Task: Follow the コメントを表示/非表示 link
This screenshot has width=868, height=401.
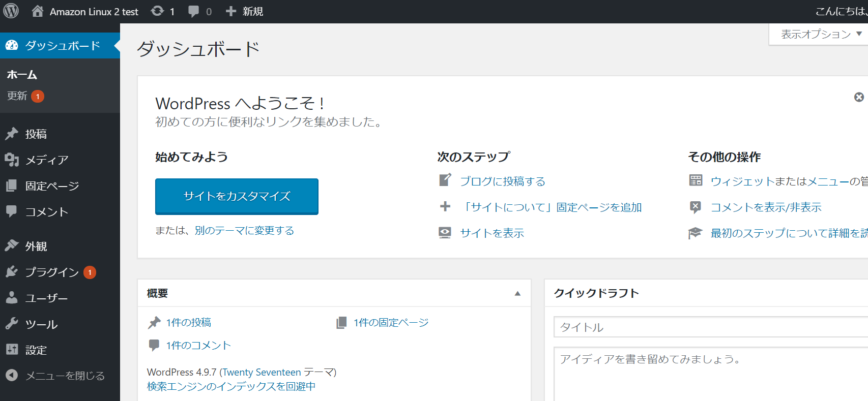Action: point(766,207)
